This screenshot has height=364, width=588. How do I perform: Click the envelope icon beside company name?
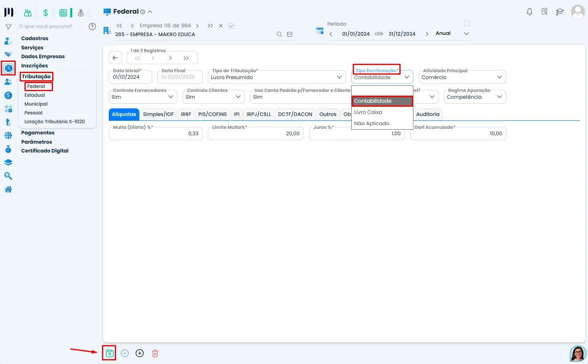(x=290, y=35)
